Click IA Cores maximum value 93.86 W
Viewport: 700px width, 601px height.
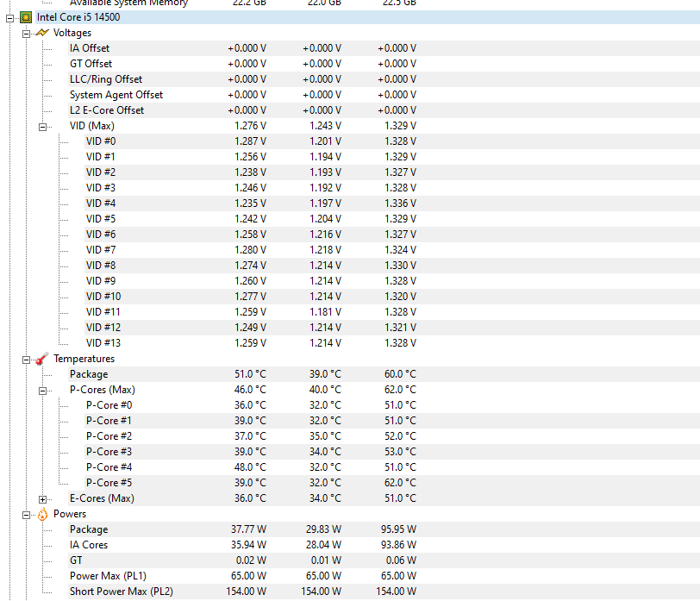(x=398, y=545)
